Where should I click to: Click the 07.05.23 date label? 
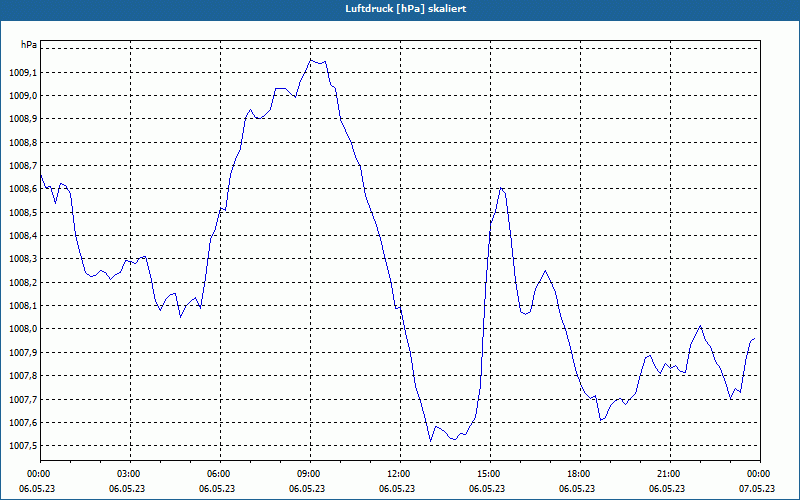tap(757, 489)
